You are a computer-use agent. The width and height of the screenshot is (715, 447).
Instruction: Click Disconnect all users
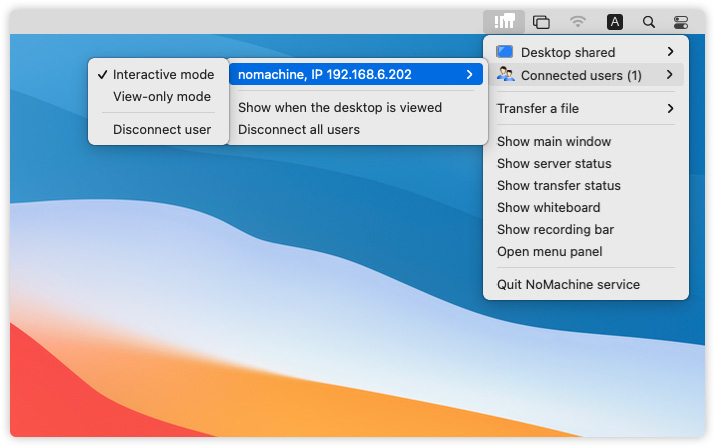click(x=298, y=129)
